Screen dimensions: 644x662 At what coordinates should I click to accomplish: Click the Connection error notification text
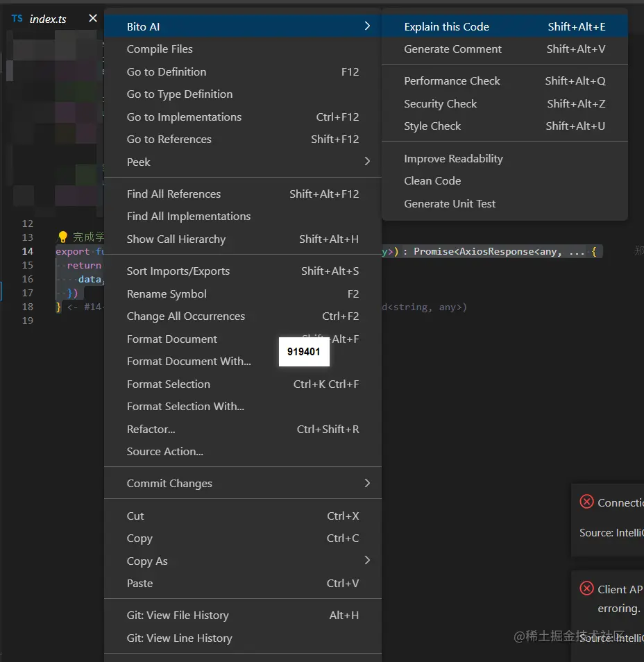point(620,502)
